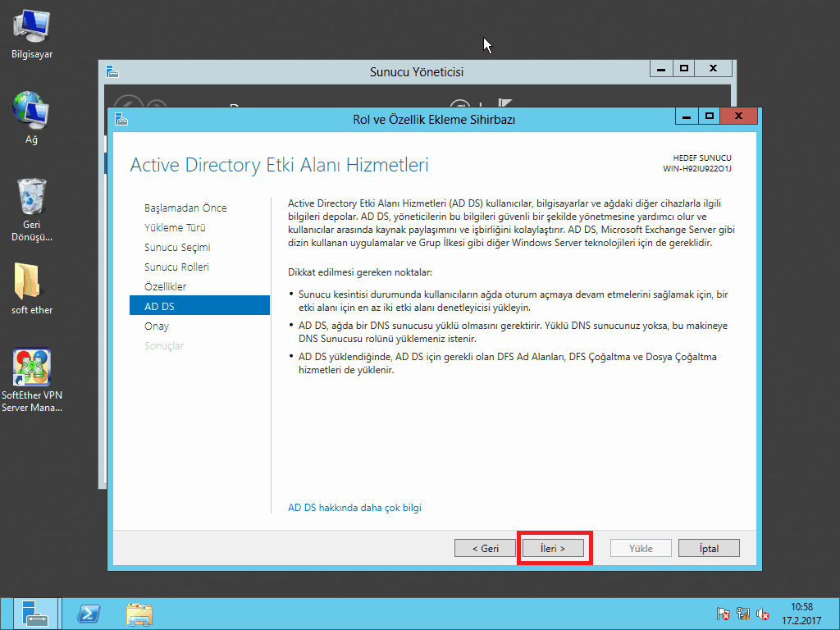This screenshot has width=840, height=630.
Task: Minimize the Rol ve Özellik Ekleme Sihirbazı
Action: 687,116
